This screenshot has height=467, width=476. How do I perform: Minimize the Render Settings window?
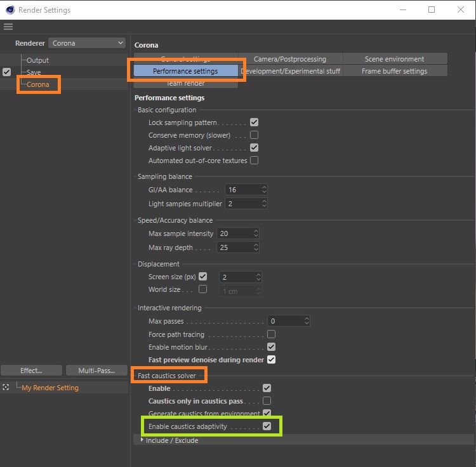point(403,10)
